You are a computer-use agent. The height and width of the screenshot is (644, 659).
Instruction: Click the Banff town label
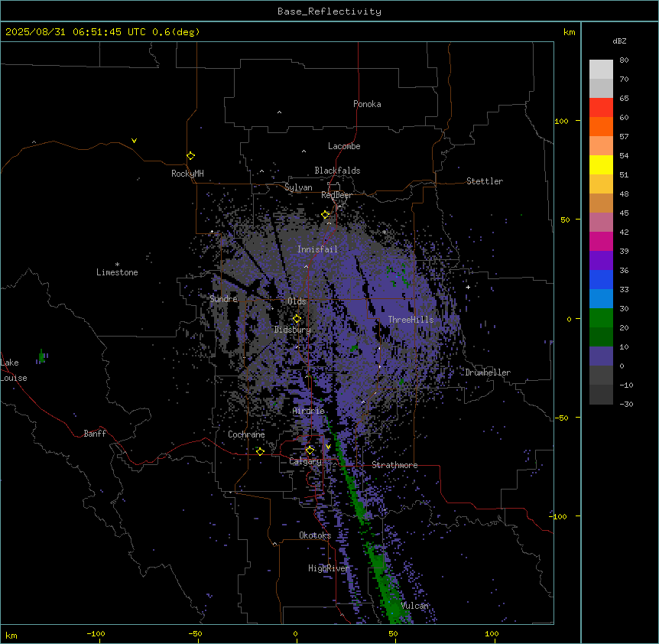[95, 434]
